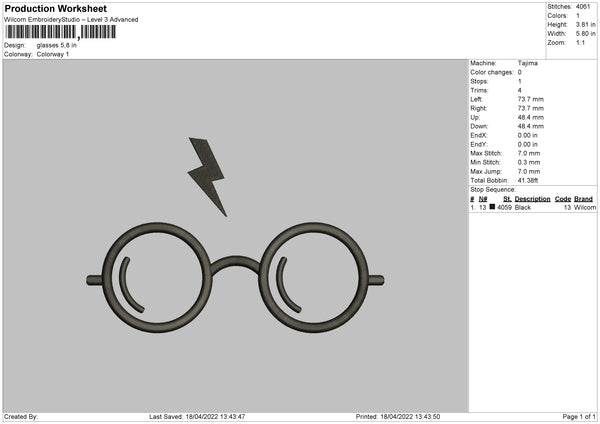Click the Production Worksheet title
600x424 pixels.
pyautogui.click(x=55, y=9)
